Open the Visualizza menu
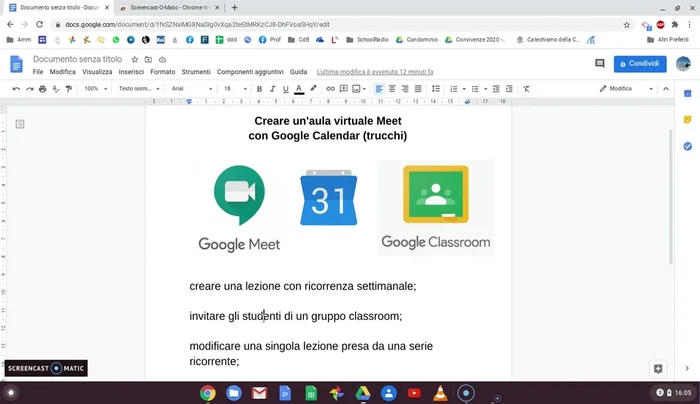This screenshot has height=404, width=700. tap(97, 72)
